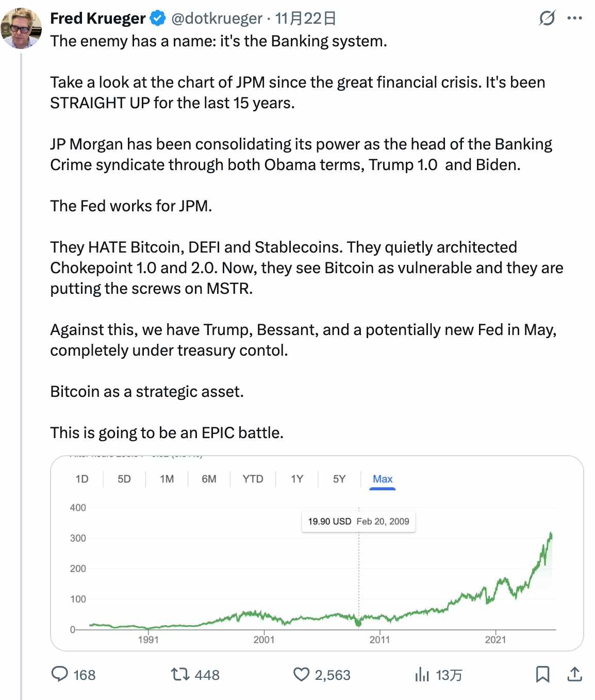Share the post via the share icon

(x=576, y=674)
